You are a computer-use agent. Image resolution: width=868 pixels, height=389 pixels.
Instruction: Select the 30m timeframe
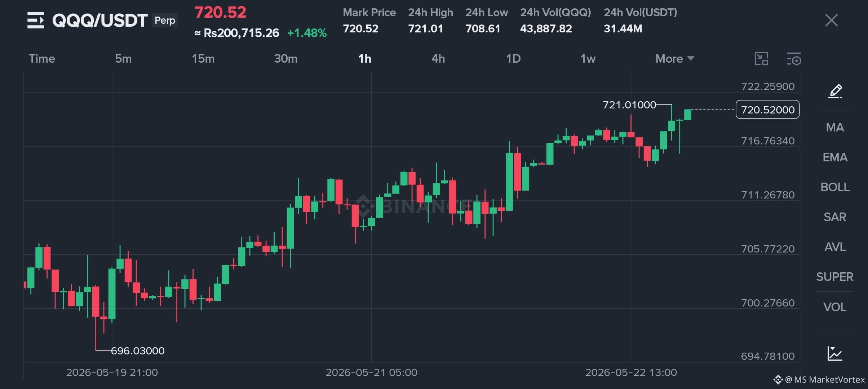click(x=285, y=58)
